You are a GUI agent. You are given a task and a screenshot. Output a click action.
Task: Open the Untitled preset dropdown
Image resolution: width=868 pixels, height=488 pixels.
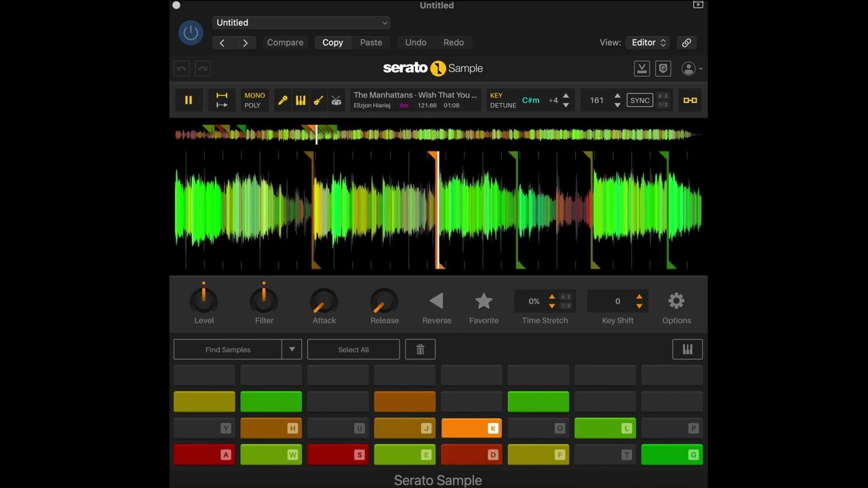[x=301, y=22]
